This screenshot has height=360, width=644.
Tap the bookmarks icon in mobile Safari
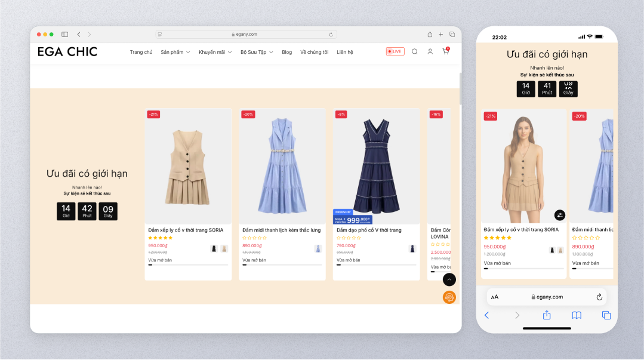(577, 315)
